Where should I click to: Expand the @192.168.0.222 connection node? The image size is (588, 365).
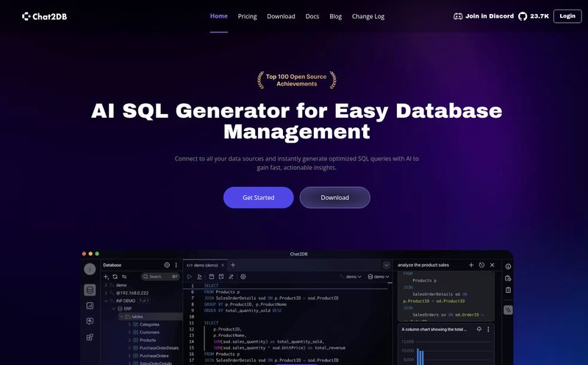click(x=106, y=293)
